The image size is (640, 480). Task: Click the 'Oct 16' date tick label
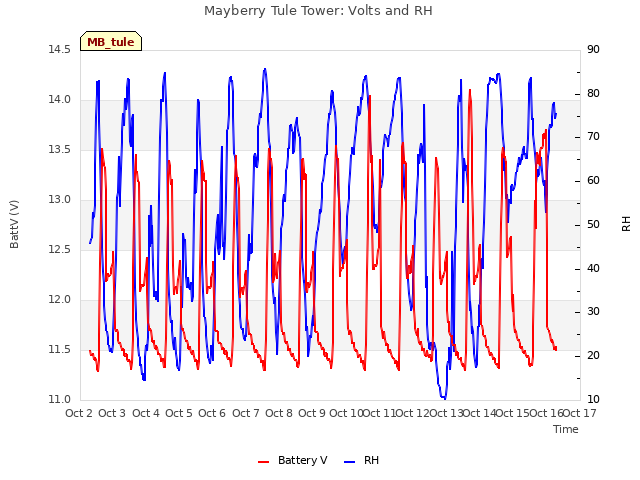click(x=546, y=413)
